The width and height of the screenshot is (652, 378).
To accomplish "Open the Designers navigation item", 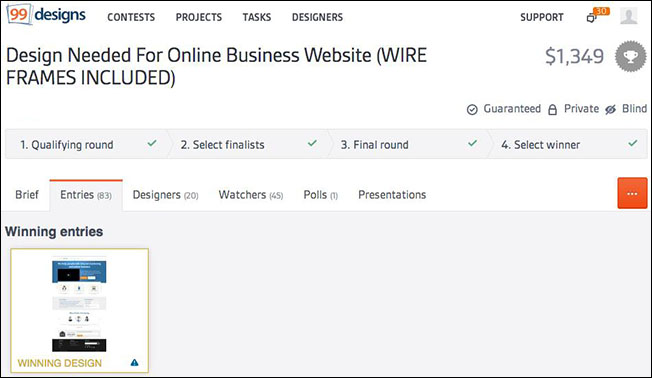I will (317, 17).
